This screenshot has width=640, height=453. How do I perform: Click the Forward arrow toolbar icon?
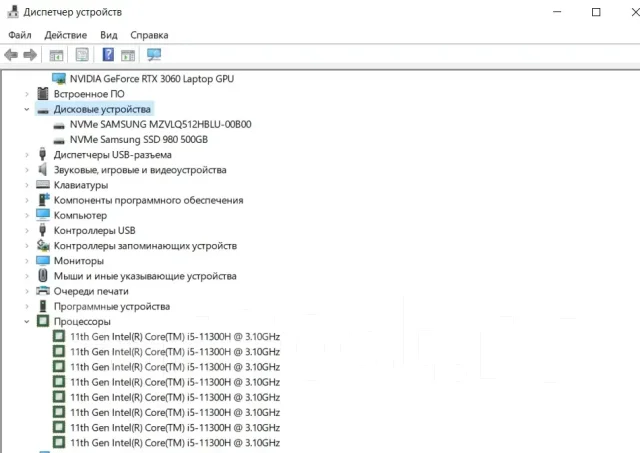coord(30,55)
